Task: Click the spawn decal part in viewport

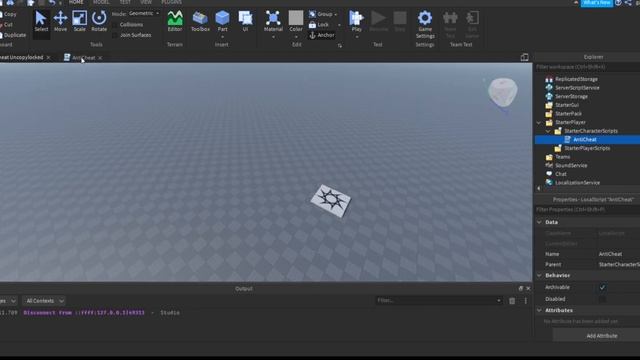Action: (331, 200)
